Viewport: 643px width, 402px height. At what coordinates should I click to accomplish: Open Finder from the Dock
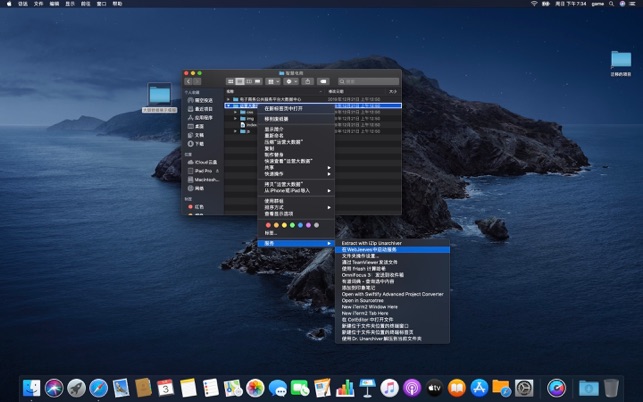pyautogui.click(x=32, y=387)
